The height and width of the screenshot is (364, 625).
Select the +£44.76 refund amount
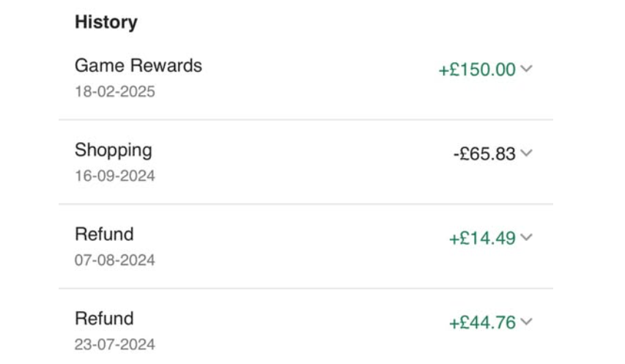[x=482, y=323]
